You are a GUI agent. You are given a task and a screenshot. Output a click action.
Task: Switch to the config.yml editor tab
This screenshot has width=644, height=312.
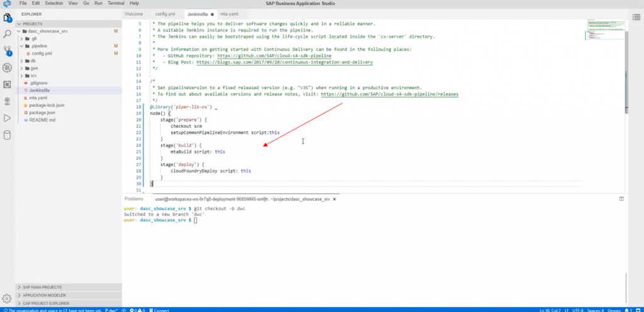point(165,14)
